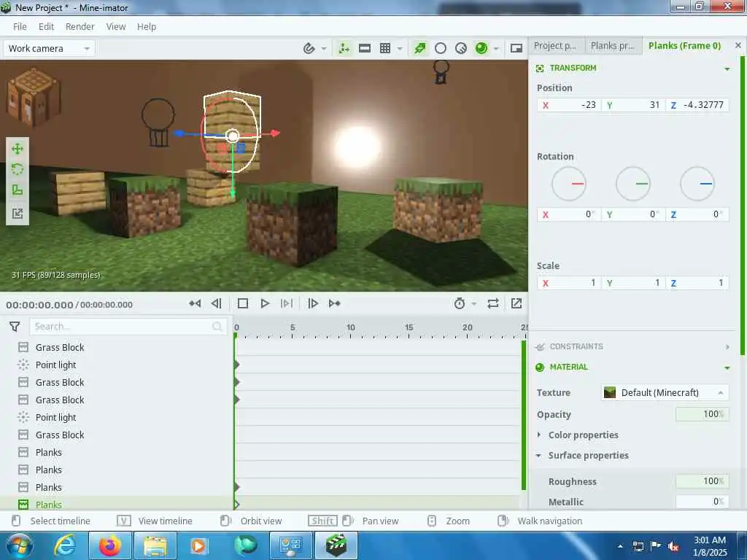The image size is (747, 560).
Task: Switch to the Planks properties tab
Action: point(613,46)
